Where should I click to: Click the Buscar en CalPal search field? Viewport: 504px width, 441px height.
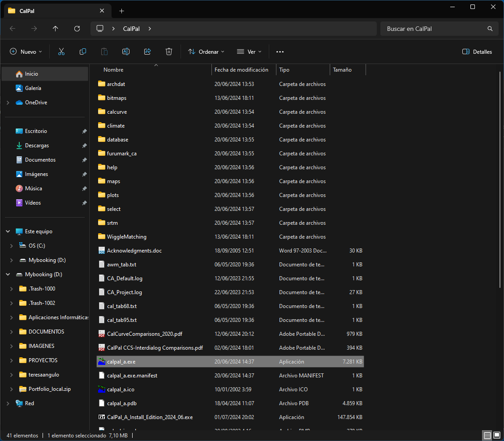435,29
